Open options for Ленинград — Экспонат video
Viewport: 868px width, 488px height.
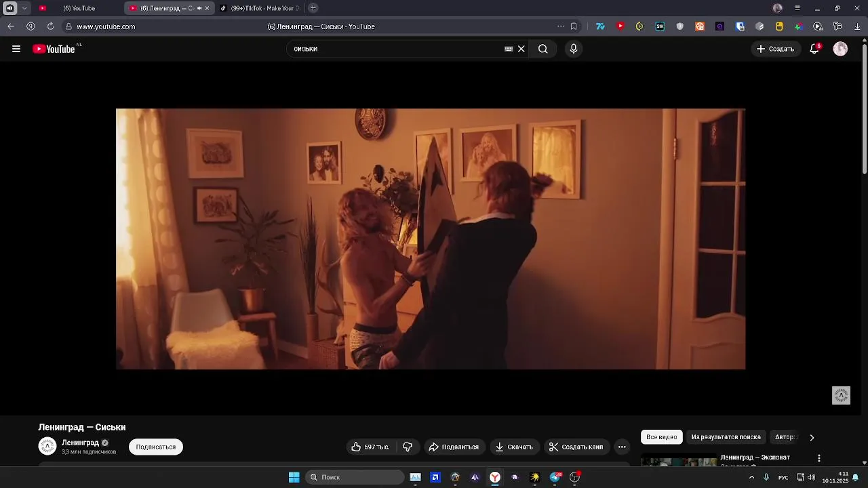pyautogui.click(x=819, y=458)
